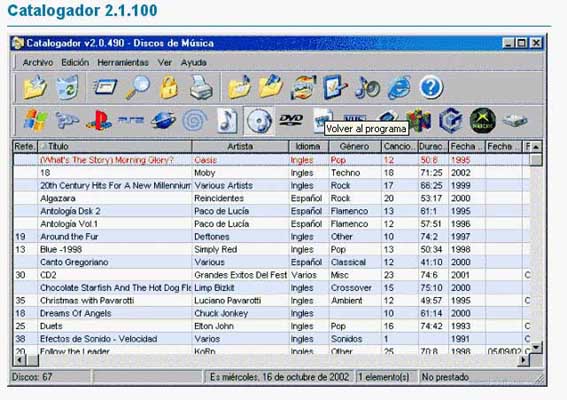567x400 pixels.
Task: Select the CD2 album row
Action: click(x=272, y=275)
